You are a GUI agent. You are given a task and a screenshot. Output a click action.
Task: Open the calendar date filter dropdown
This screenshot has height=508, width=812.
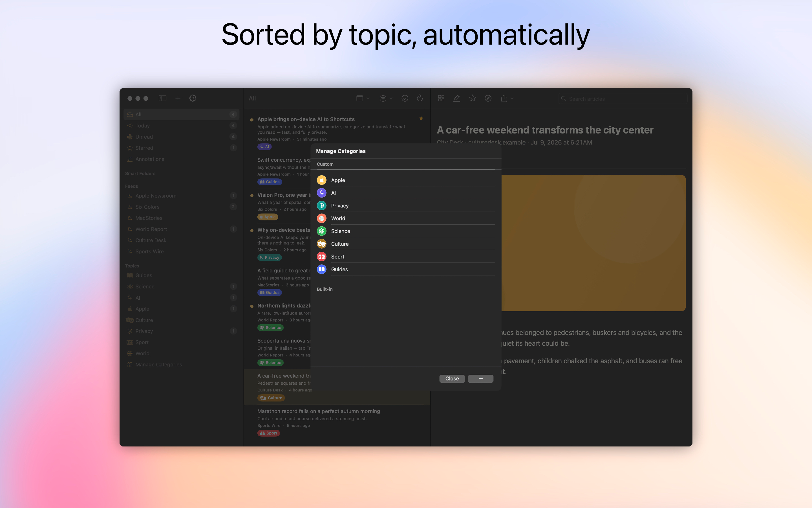[363, 98]
